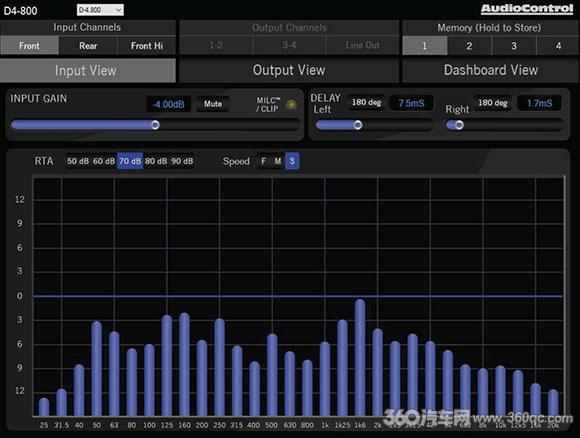
Task: Click the Input Gain slider knob
Action: point(155,125)
